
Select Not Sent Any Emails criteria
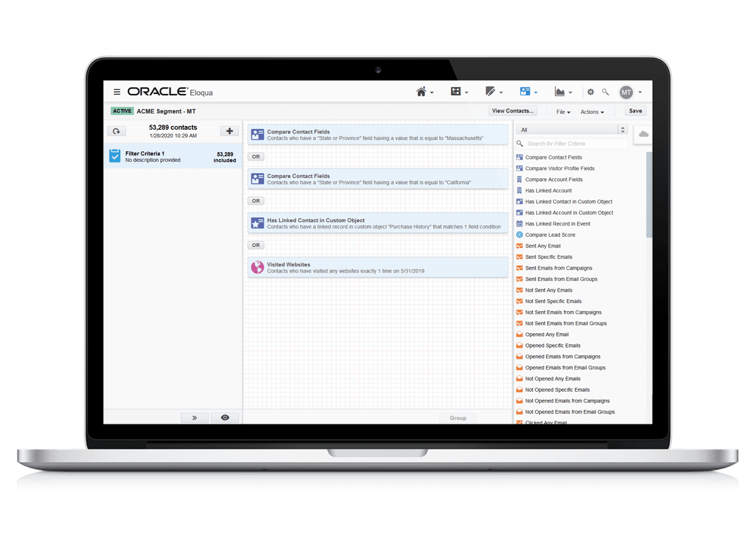point(549,290)
